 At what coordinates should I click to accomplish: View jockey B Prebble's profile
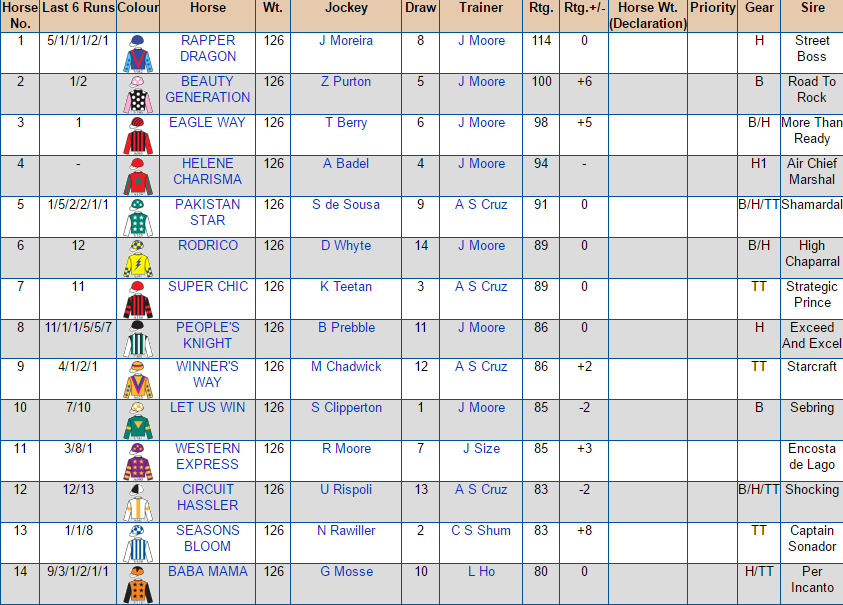(x=346, y=328)
